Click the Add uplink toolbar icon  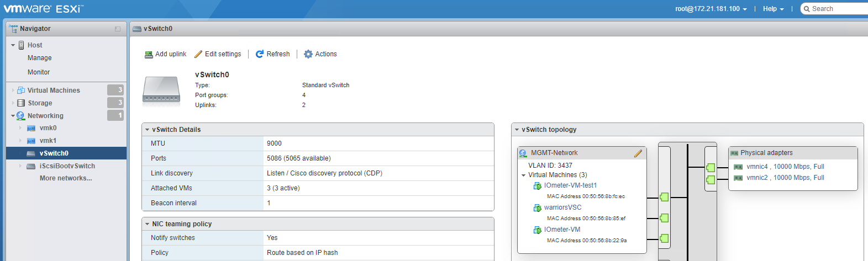tap(149, 54)
